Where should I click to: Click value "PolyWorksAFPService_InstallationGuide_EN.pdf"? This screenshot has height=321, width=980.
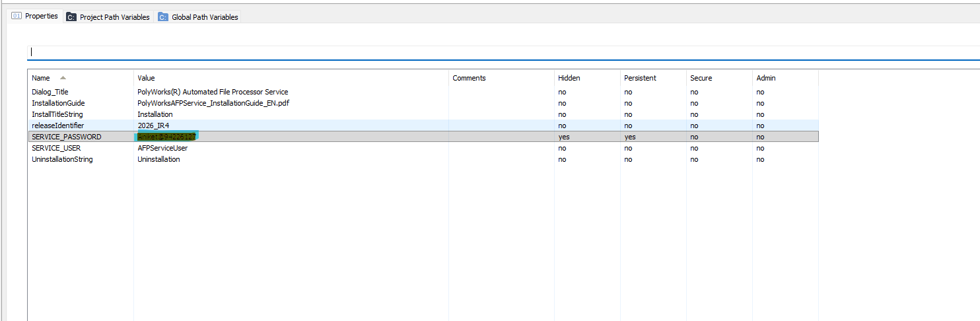pyautogui.click(x=213, y=103)
